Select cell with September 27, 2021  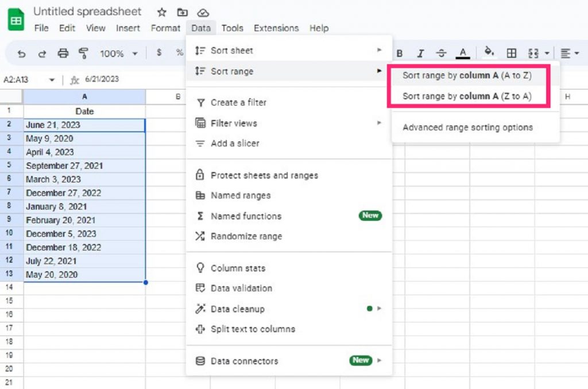click(84, 166)
